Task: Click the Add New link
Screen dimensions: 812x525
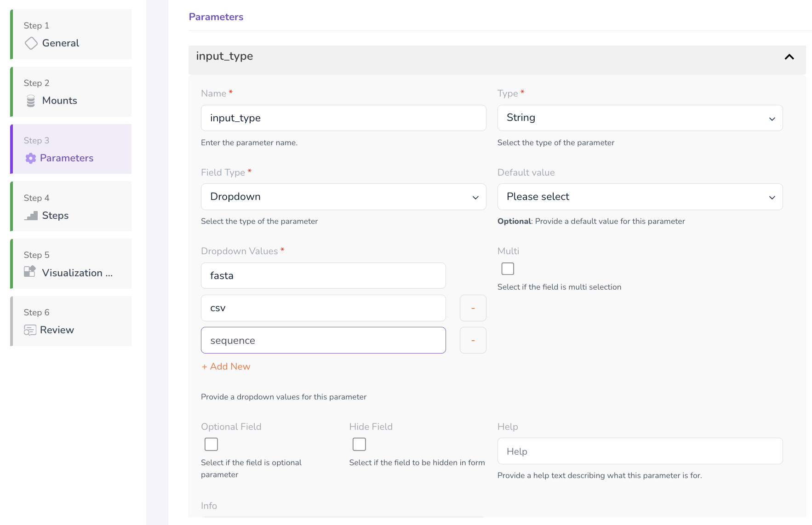Action: [x=226, y=366]
